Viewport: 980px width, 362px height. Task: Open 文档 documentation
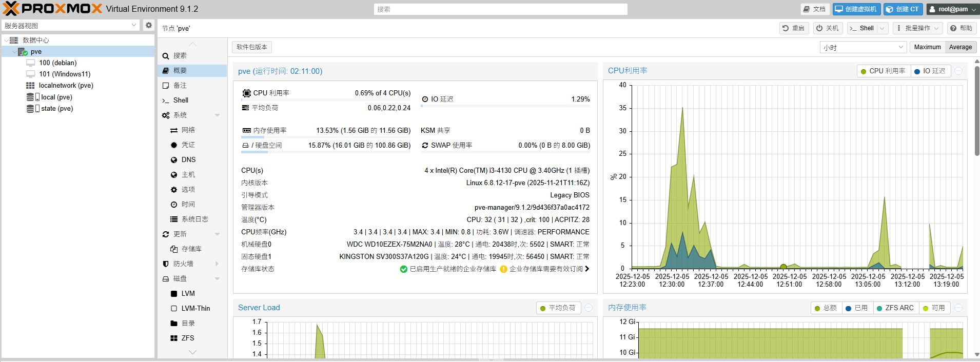point(815,9)
